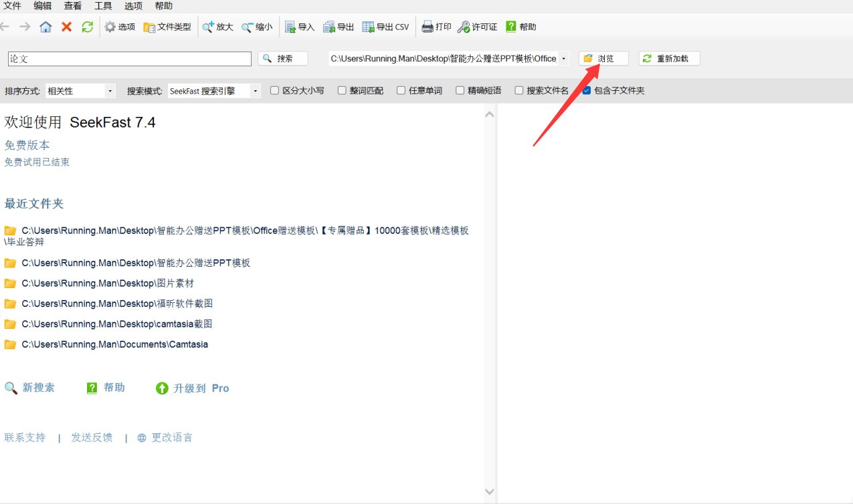853x504 pixels.
Task: Open the 排序方式 相关性 dropdown
Action: 80,91
